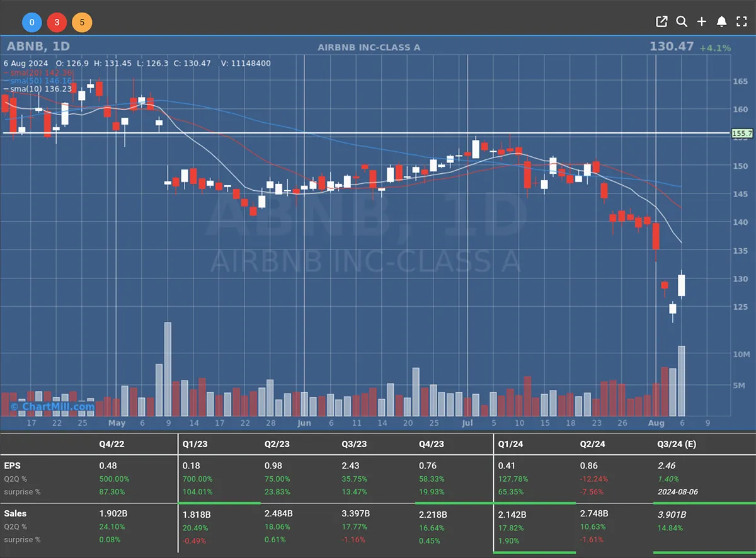
Task: Click the ChartMill.com watermark link
Action: 52,406
